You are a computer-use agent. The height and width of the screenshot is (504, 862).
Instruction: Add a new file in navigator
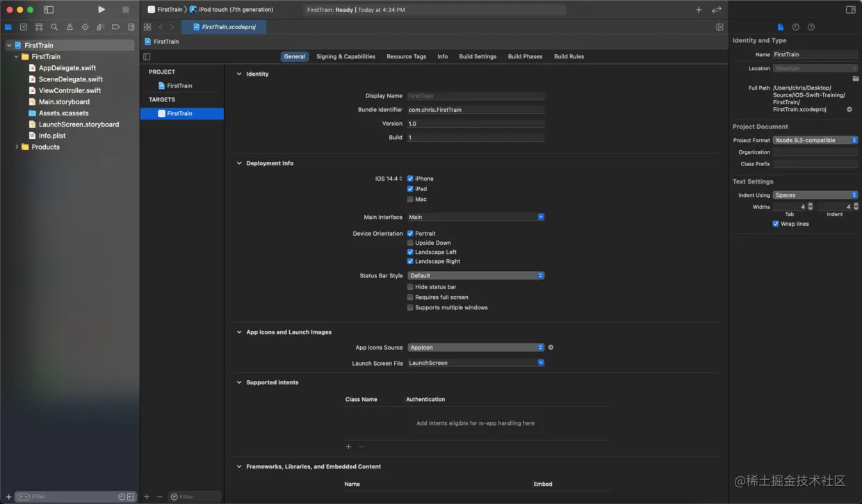coord(8,496)
